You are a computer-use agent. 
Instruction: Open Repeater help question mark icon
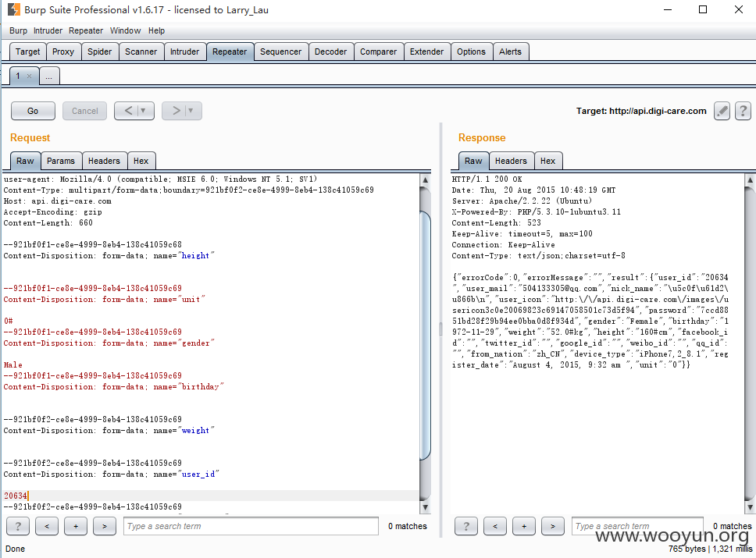(743, 112)
